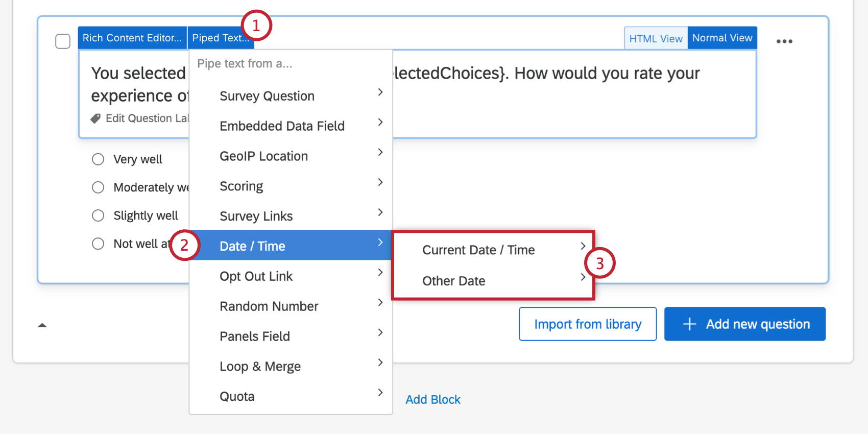This screenshot has width=868, height=434.
Task: Expand the Survey Question submenu chevron
Action: (x=380, y=92)
